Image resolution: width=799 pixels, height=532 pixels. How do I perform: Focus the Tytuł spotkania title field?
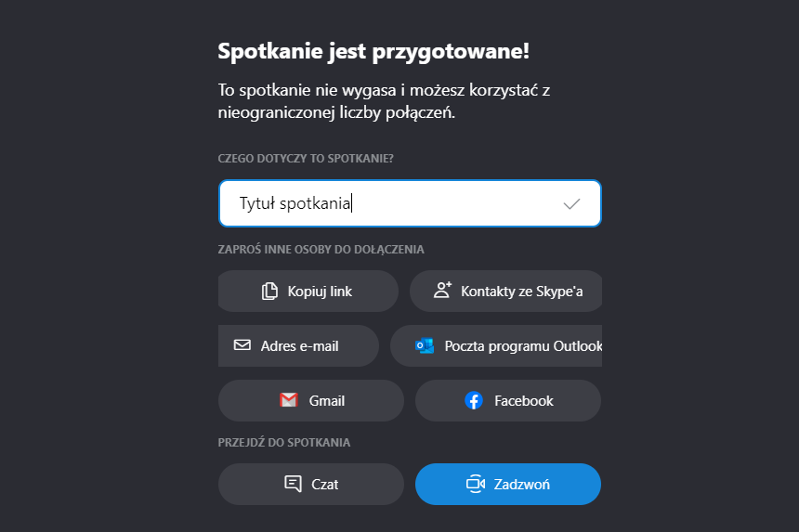click(390, 204)
